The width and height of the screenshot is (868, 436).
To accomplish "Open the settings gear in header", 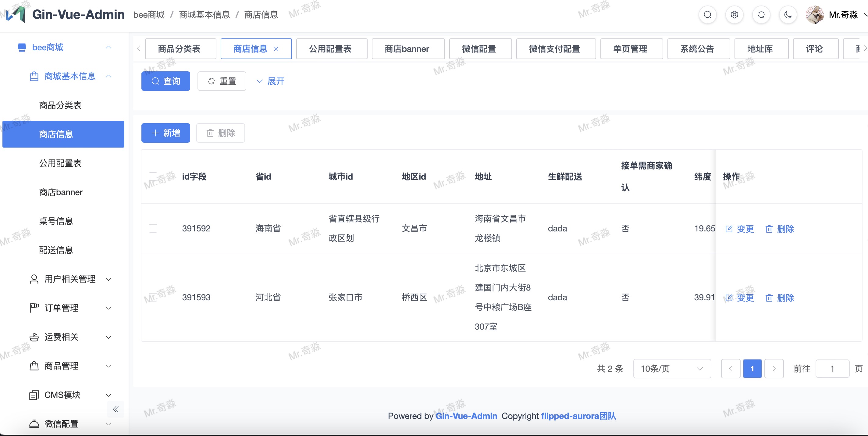I will pos(734,15).
